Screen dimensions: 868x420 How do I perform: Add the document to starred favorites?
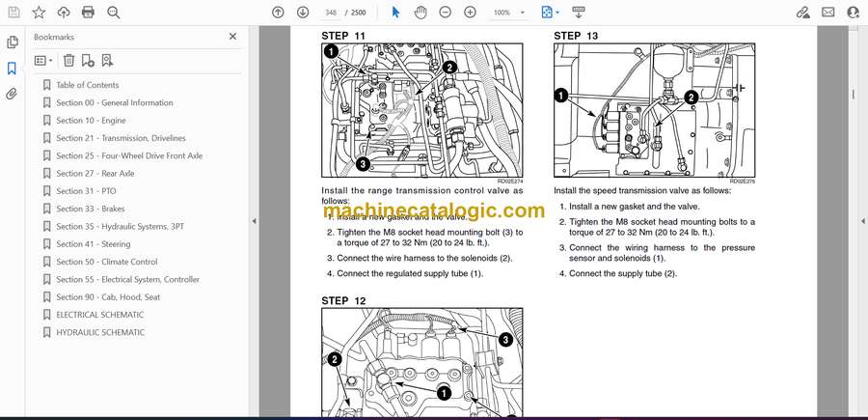pos(39,13)
